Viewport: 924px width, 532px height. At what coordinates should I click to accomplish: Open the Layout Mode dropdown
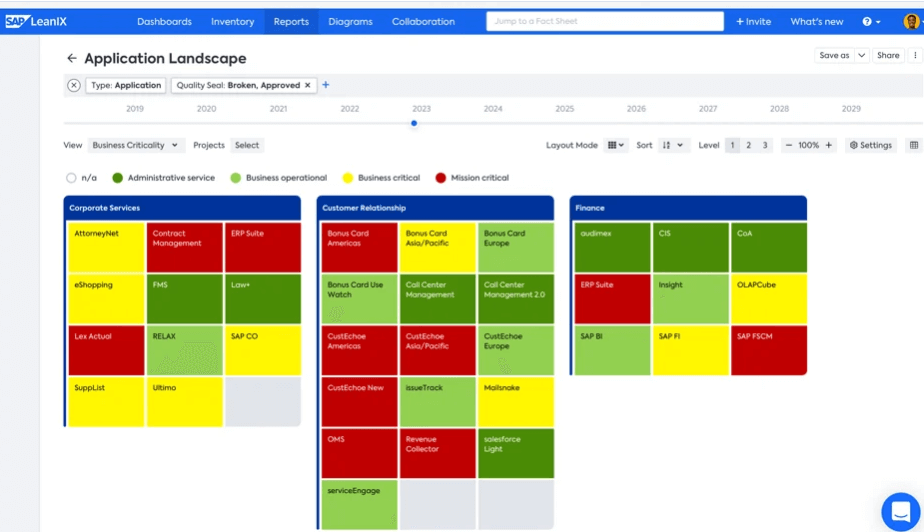tap(616, 145)
